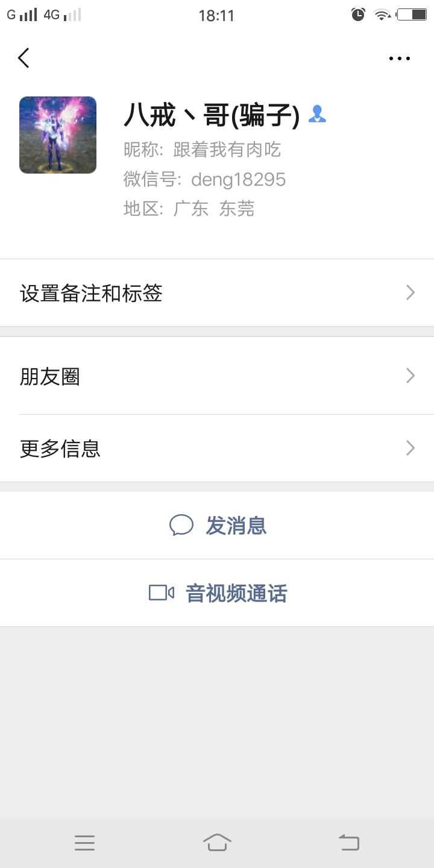The width and height of the screenshot is (434, 868).
Task: Open 更多信息 menu item
Action: click(x=60, y=448)
